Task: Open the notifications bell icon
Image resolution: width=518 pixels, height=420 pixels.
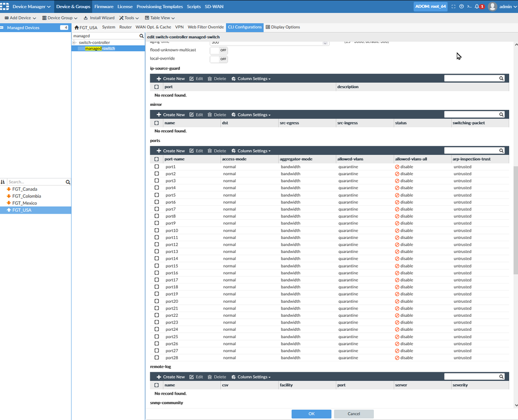Action: coord(477,7)
